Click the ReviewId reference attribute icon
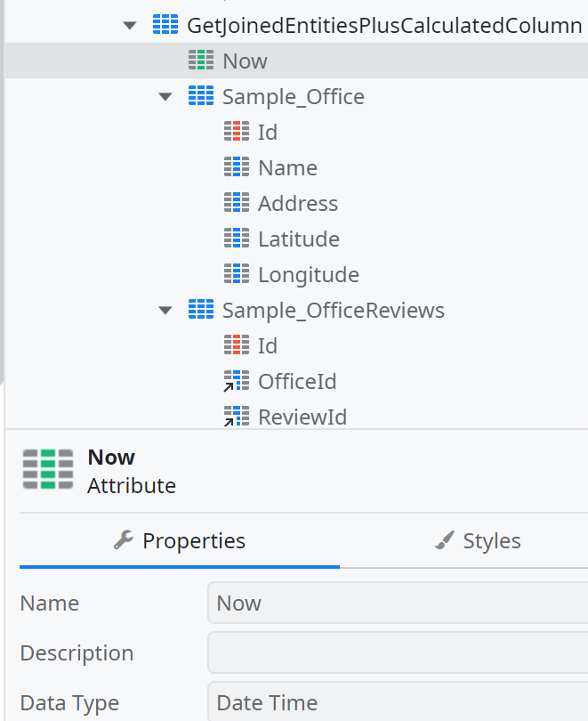This screenshot has width=588, height=721. [x=237, y=417]
